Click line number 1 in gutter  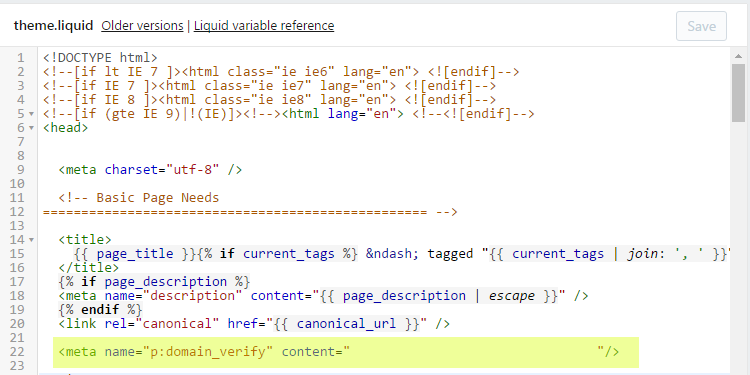(21, 58)
